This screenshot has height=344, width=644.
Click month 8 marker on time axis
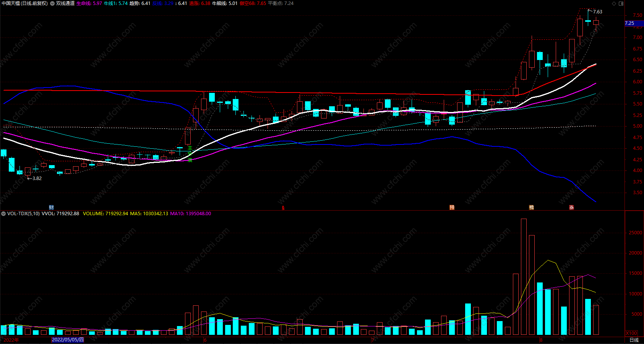(x=541, y=340)
